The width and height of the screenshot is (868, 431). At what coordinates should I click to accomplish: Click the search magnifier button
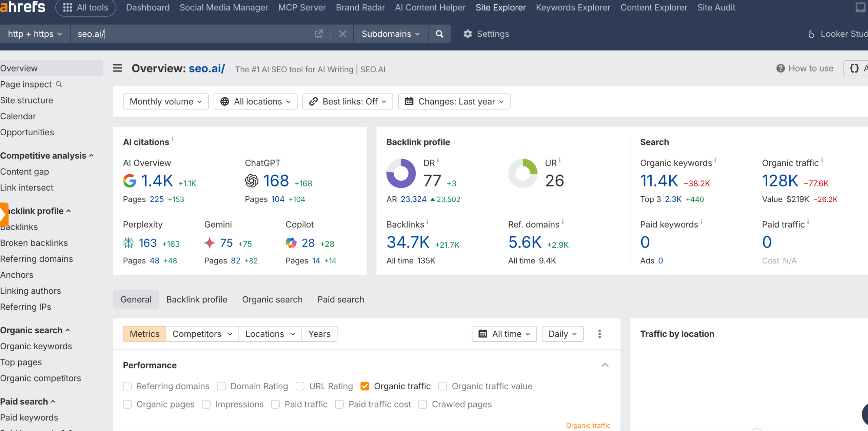pyautogui.click(x=439, y=34)
